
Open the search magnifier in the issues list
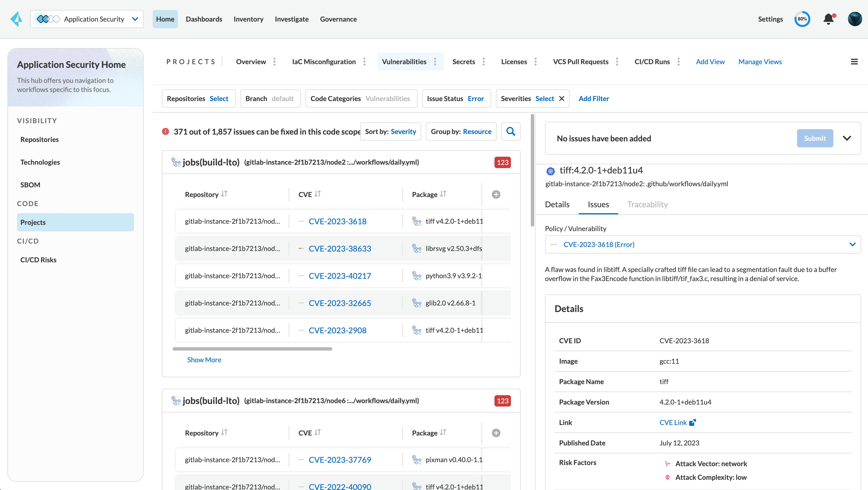(x=510, y=131)
